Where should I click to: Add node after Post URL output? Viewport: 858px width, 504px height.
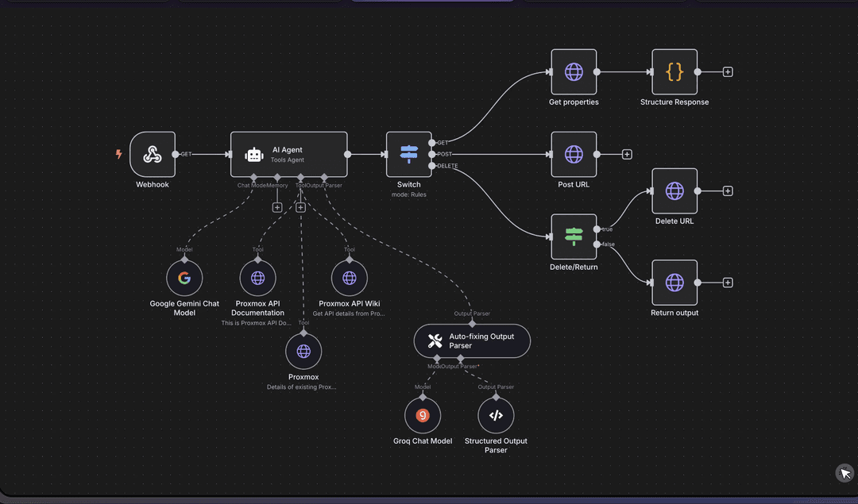[627, 154]
